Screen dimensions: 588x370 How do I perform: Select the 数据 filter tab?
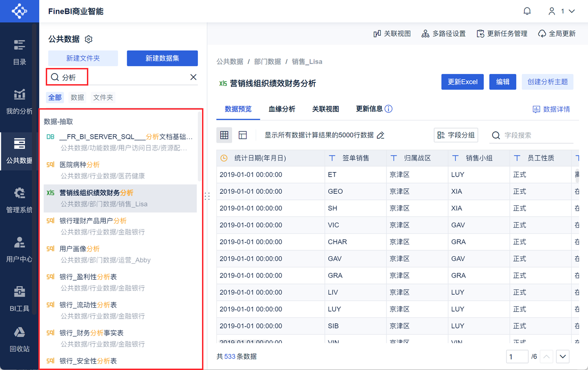77,98
